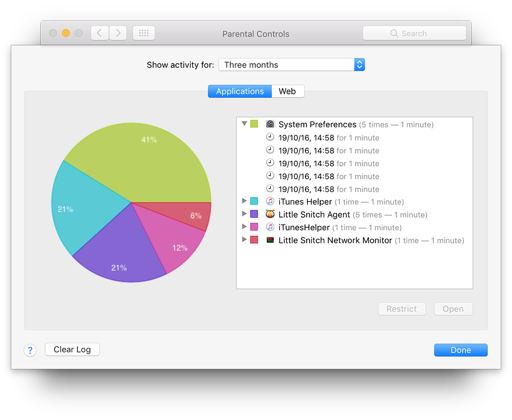The width and height of the screenshot is (512, 420).
Task: Click the iTunesHelper music note icon
Action: coord(270,227)
